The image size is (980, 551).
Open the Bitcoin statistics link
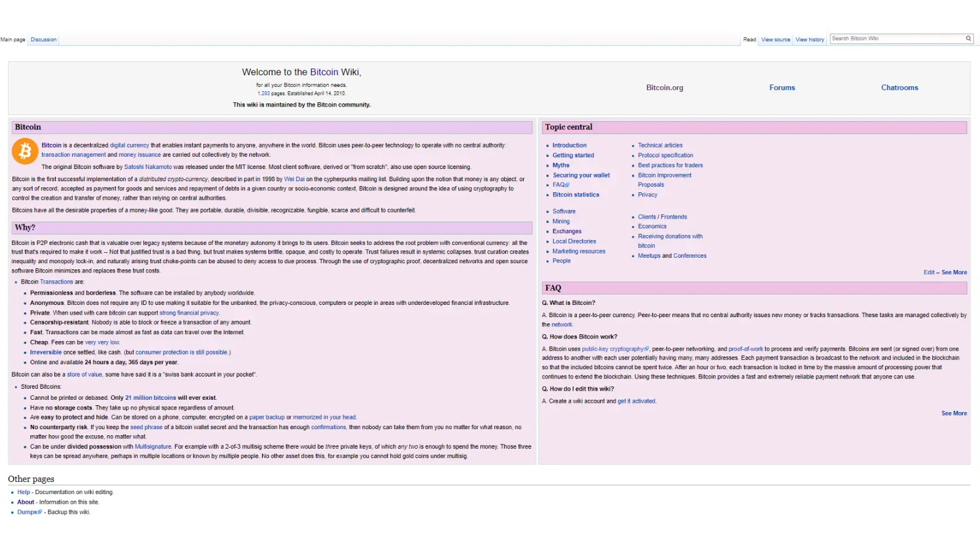[576, 195]
